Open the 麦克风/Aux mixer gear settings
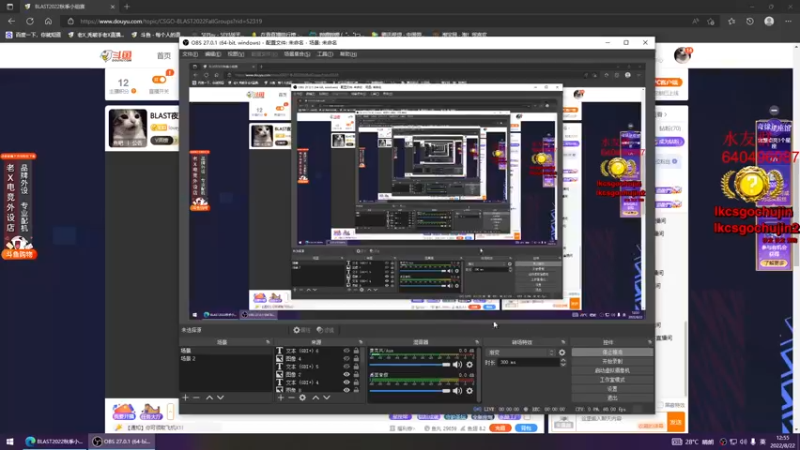This screenshot has height=450, width=800. (469, 365)
